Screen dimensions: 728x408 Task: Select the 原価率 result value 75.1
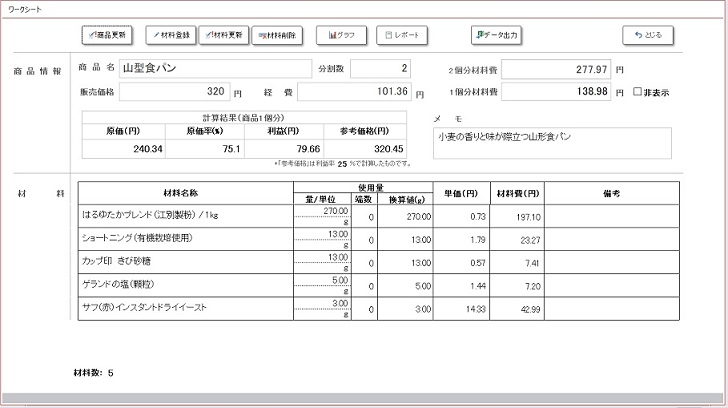pos(205,149)
